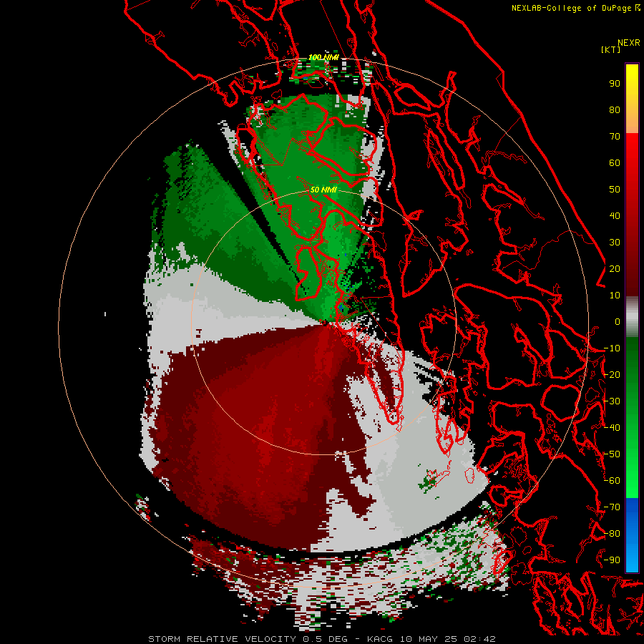
Task: Click the positive 30 scale value
Action: [x=615, y=243]
